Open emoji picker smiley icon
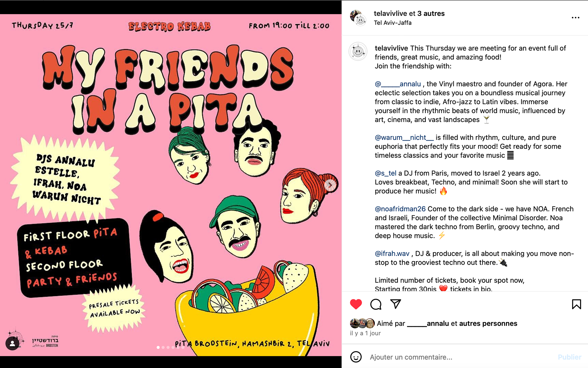 tap(356, 357)
